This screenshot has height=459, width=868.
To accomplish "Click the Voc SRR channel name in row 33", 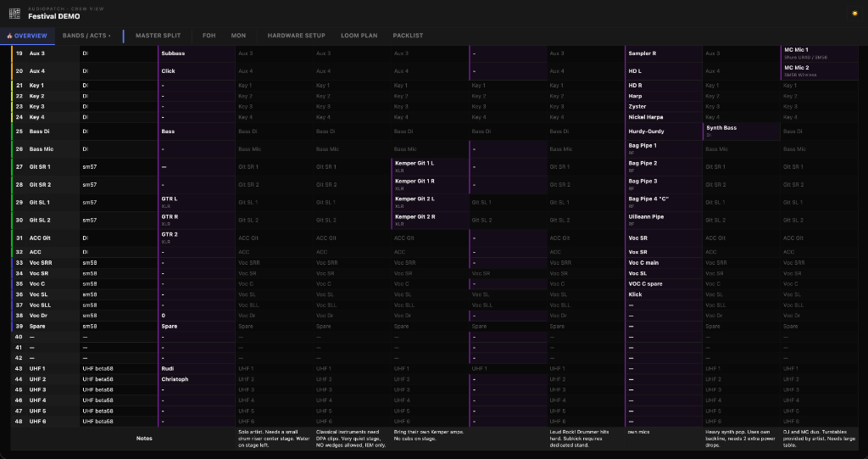I will (40, 263).
